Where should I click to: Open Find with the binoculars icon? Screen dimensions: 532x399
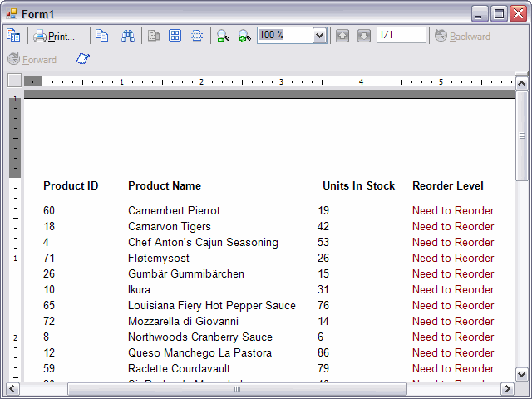click(128, 36)
